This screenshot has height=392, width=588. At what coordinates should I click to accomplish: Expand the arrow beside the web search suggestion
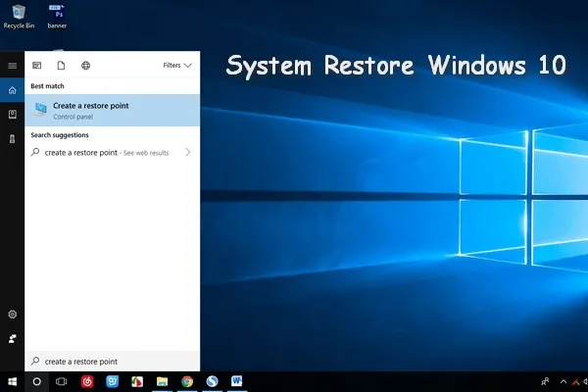pyautogui.click(x=187, y=153)
